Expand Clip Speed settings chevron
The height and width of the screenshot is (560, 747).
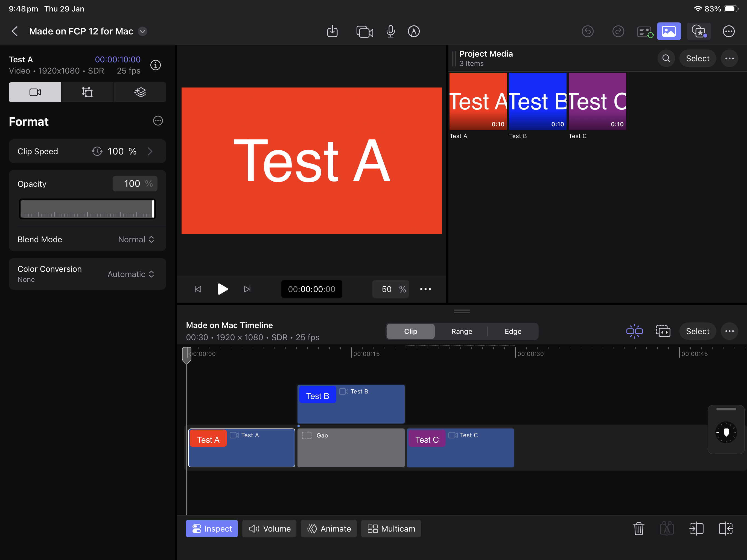tap(150, 151)
